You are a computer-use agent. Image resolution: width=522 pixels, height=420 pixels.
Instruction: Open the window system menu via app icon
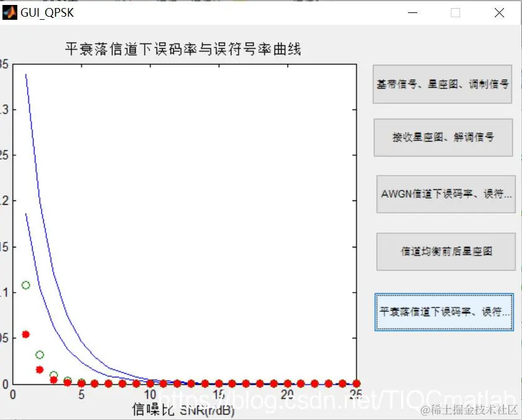(x=9, y=12)
